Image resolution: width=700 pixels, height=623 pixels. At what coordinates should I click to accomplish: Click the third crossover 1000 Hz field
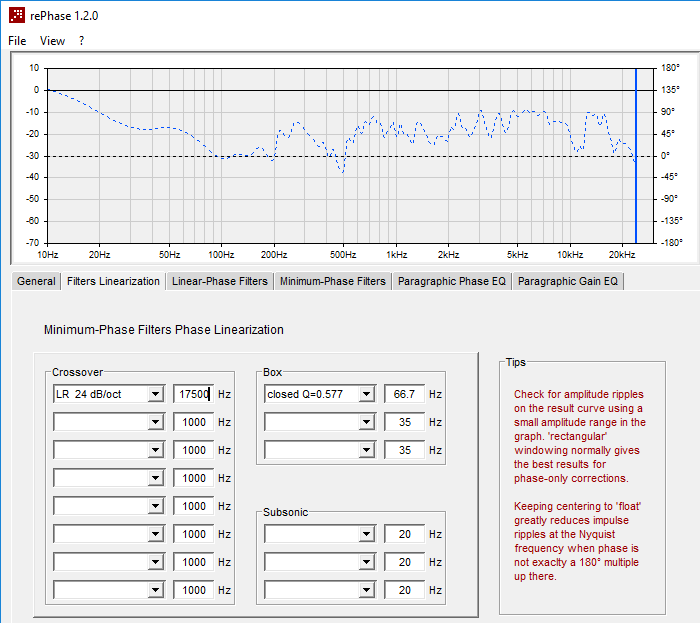pos(194,450)
